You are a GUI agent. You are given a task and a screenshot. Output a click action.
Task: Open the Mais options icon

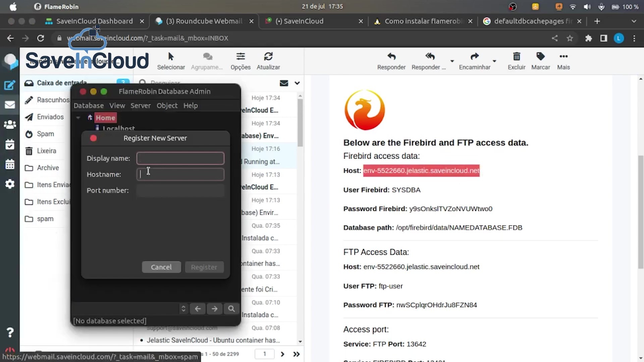click(563, 60)
